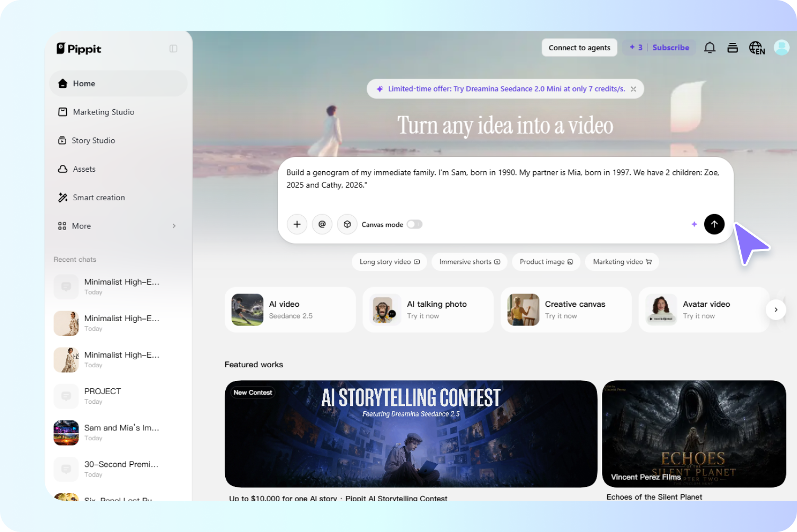This screenshot has height=532, width=797.
Task: Click Recent chats label
Action: pyautogui.click(x=75, y=260)
